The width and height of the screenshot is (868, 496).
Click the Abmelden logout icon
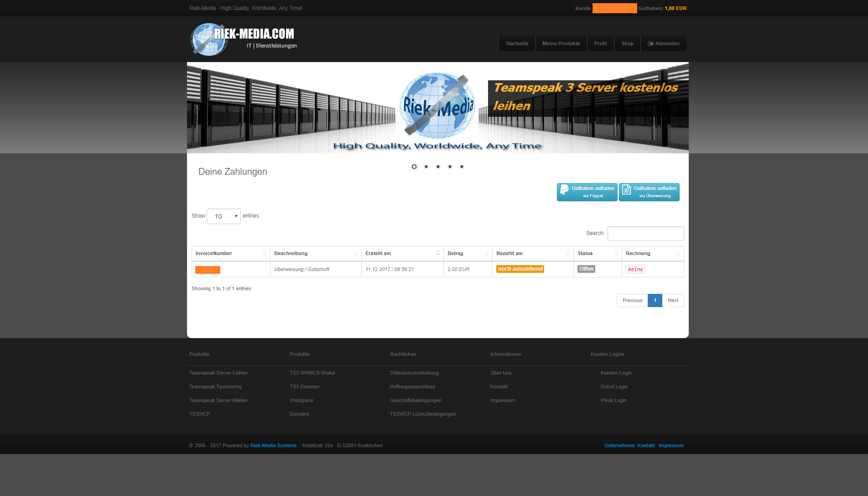click(x=650, y=44)
